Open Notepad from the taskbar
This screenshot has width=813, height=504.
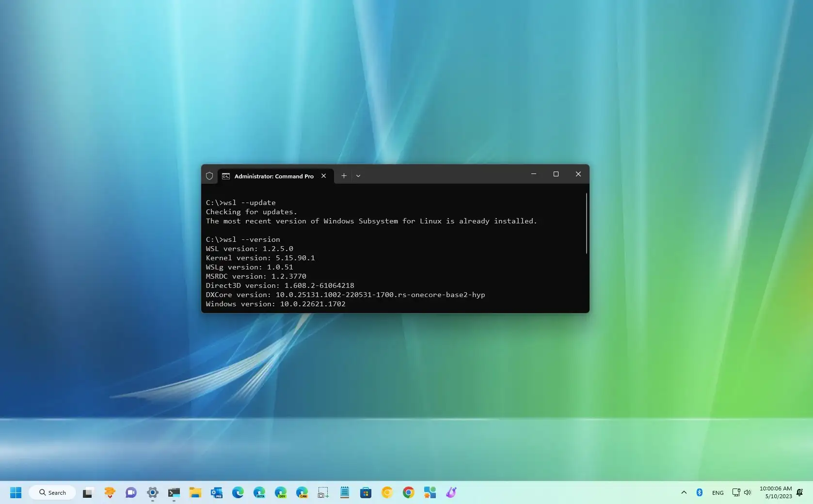[x=344, y=492]
